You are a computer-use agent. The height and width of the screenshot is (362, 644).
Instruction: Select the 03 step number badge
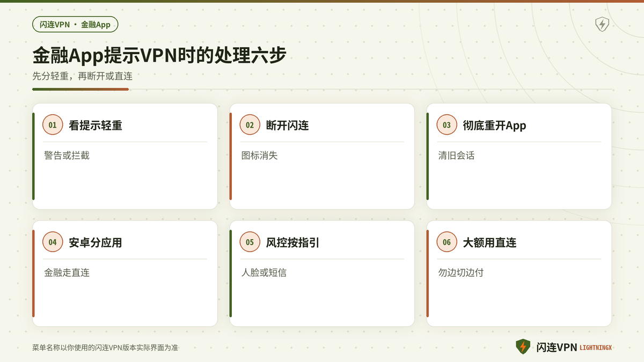pos(447,125)
